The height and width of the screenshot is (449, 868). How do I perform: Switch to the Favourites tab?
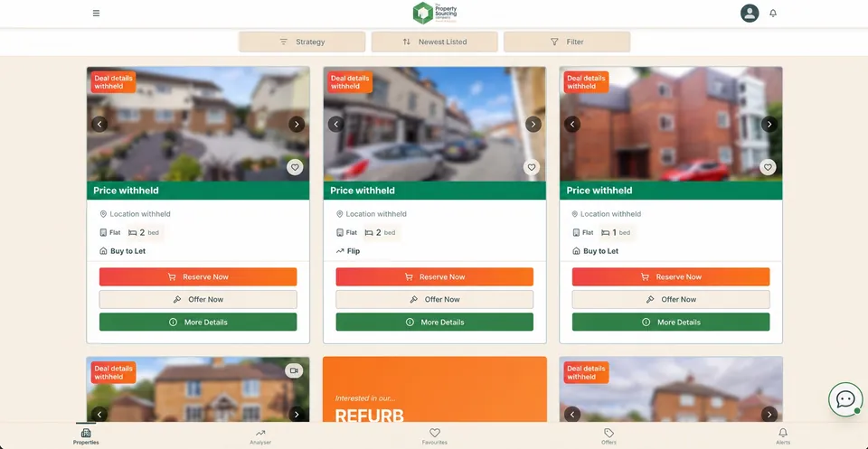[435, 435]
